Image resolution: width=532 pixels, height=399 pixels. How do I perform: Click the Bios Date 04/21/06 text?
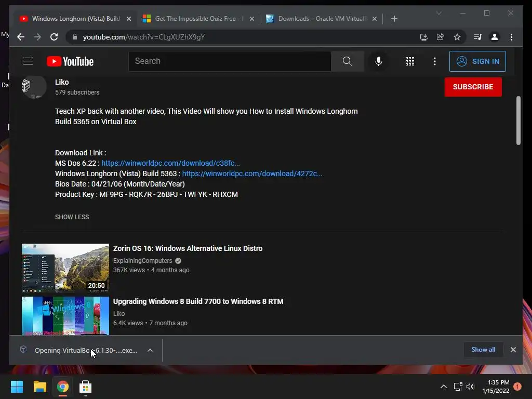(x=120, y=184)
